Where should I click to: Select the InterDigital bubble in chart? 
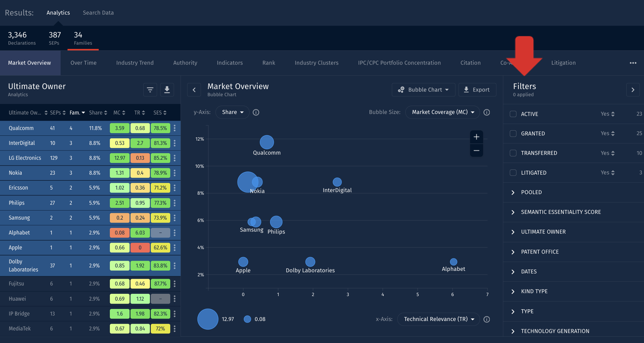[x=337, y=182]
